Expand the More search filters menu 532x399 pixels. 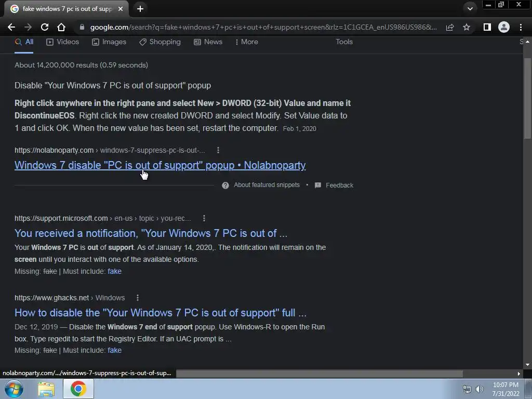point(247,42)
